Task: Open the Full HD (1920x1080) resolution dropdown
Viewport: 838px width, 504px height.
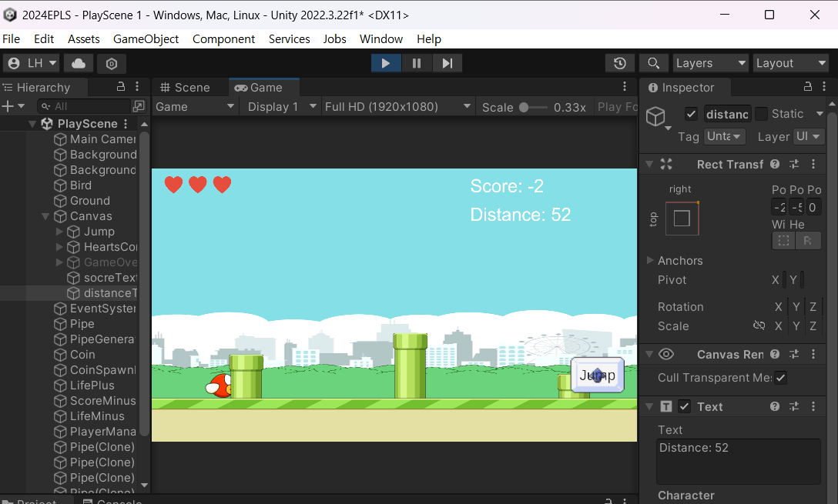Action: [397, 106]
